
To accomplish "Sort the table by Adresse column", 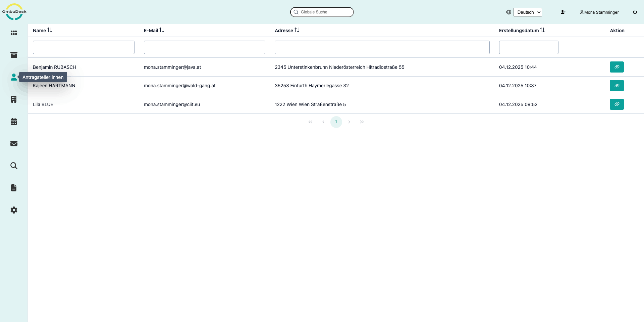I will click(x=297, y=30).
